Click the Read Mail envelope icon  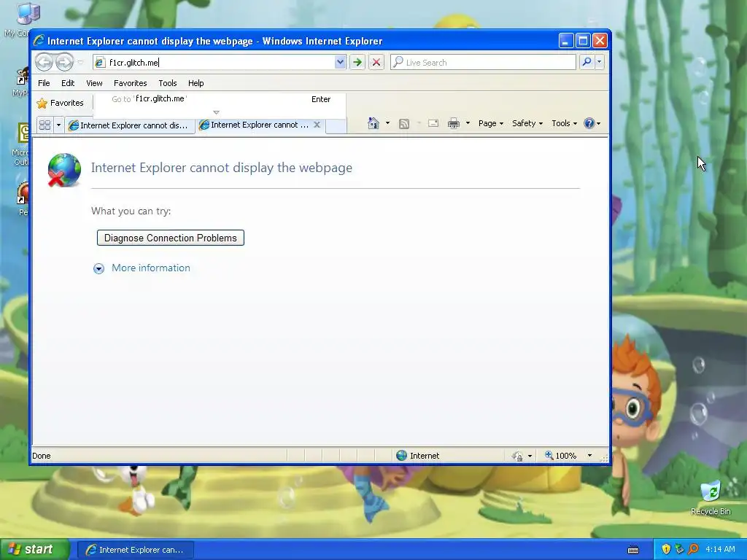point(433,124)
